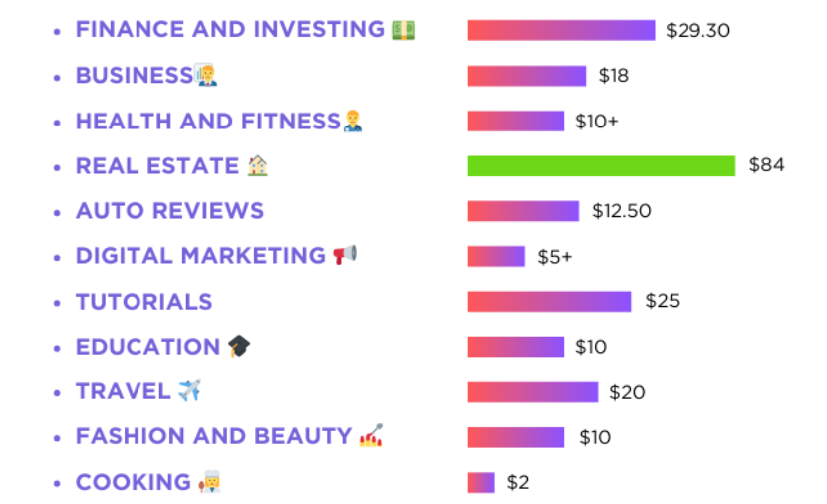Click the dollar bill emoji beside Finance and Investing
This screenshot has height=504, width=827.
pyautogui.click(x=404, y=30)
